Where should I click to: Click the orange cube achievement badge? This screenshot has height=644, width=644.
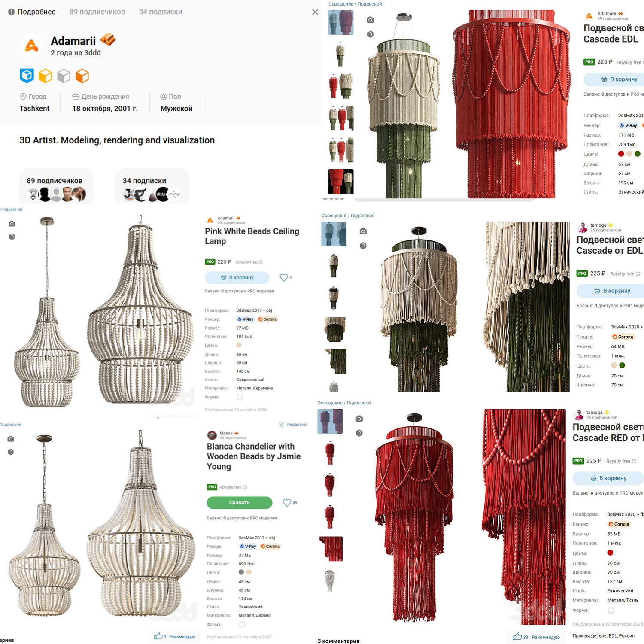(x=82, y=76)
